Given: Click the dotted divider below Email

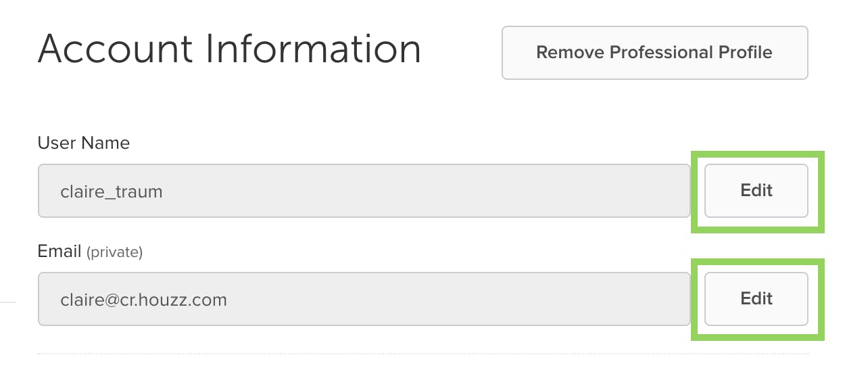Looking at the screenshot, I should pyautogui.click(x=423, y=353).
